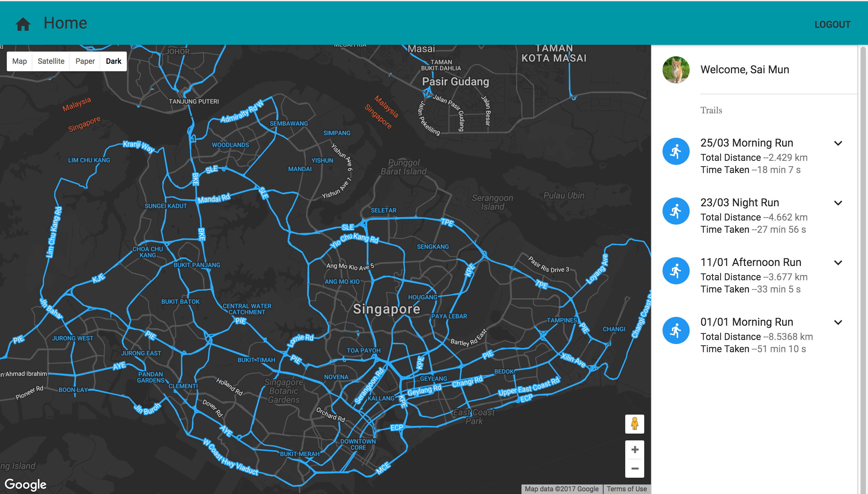This screenshot has width=868, height=494.
Task: Expand the 25/03 Morning Run trail
Action: (x=838, y=143)
